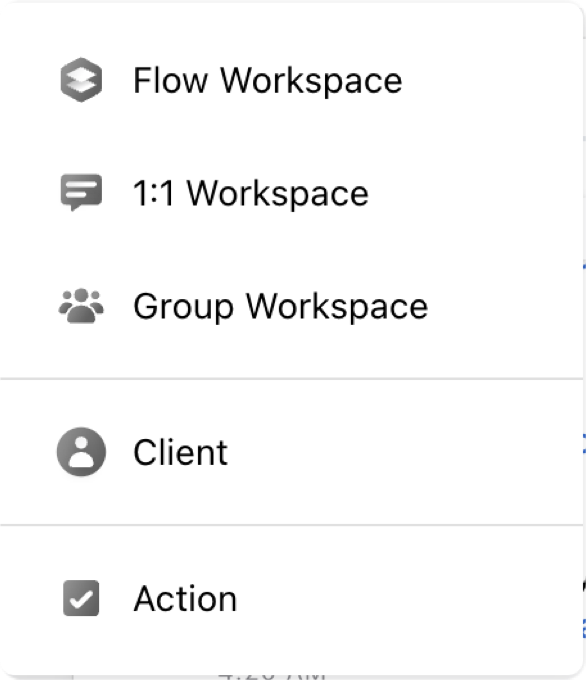Create a new Action from the menu

point(291,598)
